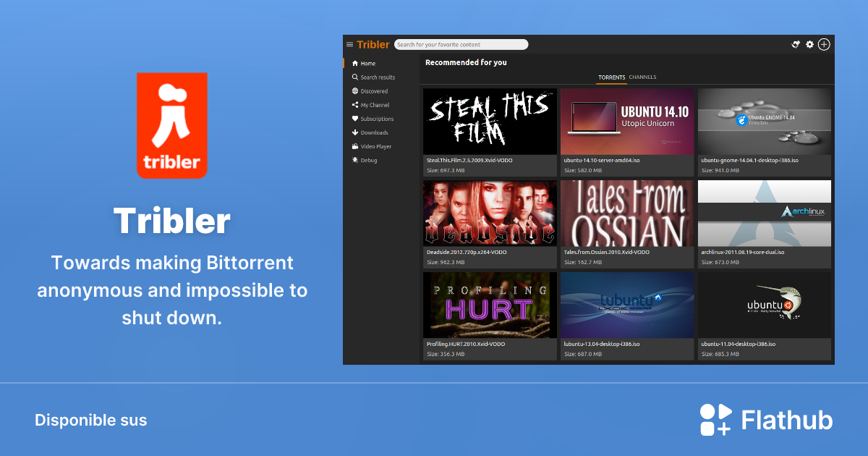868x456 pixels.
Task: Open the archlinux-2011.08.19-core-dual.iso torrent
Action: (765, 214)
